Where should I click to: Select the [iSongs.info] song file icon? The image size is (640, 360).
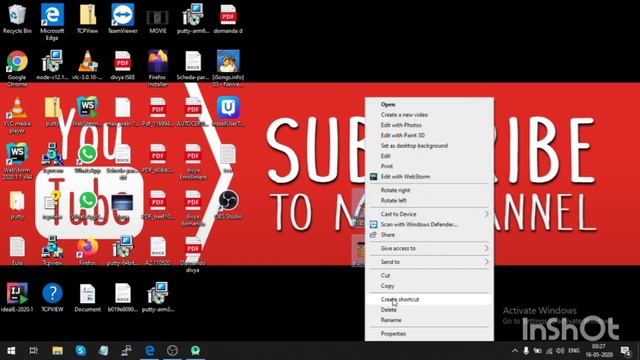click(228, 69)
